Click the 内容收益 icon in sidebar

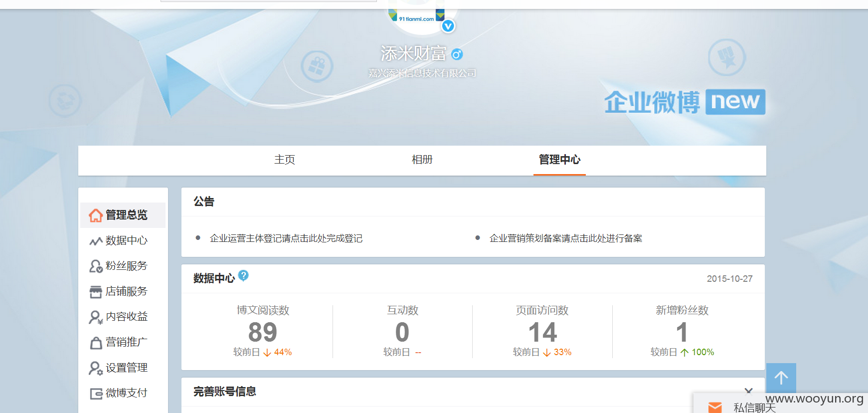96,317
